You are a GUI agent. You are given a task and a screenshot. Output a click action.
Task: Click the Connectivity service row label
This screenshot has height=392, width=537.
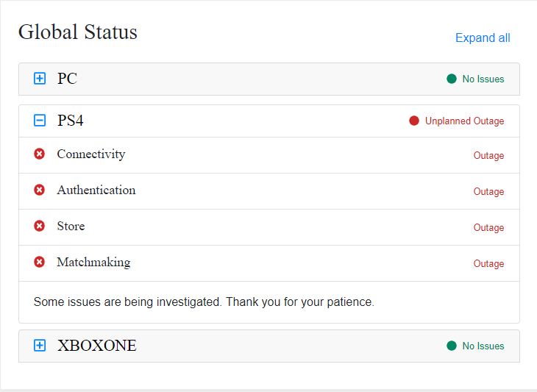tap(91, 154)
